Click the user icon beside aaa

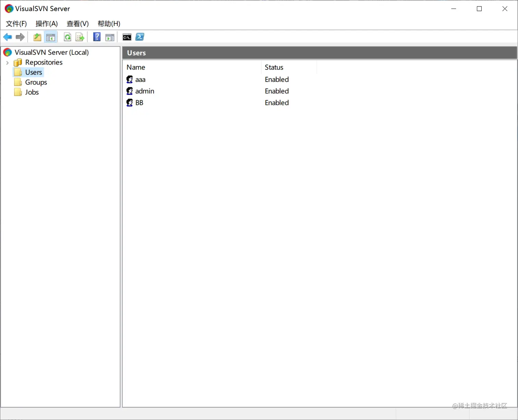[x=129, y=79]
